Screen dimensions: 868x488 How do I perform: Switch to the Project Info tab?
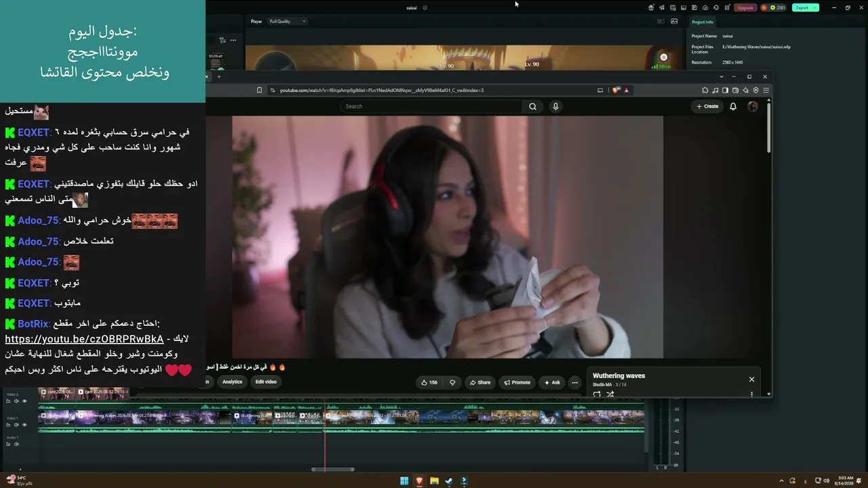pyautogui.click(x=703, y=22)
